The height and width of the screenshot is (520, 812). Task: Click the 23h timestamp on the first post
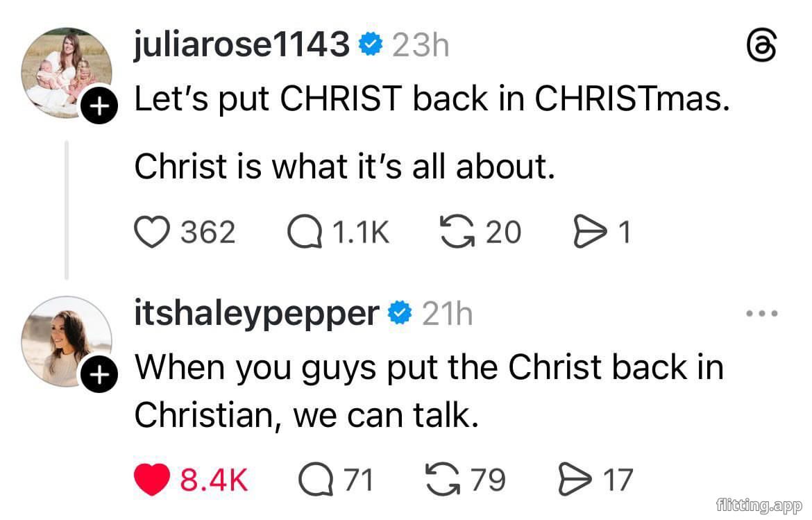(421, 47)
